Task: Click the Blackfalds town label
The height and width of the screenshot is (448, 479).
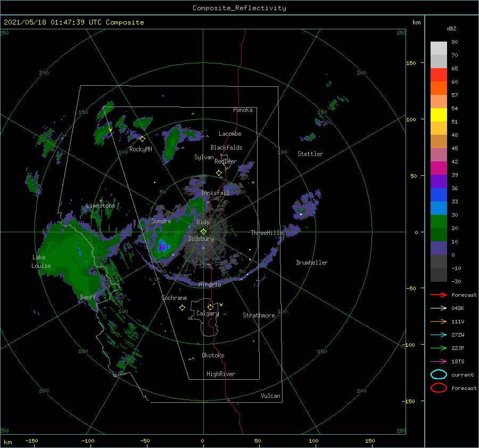Action: (226, 148)
